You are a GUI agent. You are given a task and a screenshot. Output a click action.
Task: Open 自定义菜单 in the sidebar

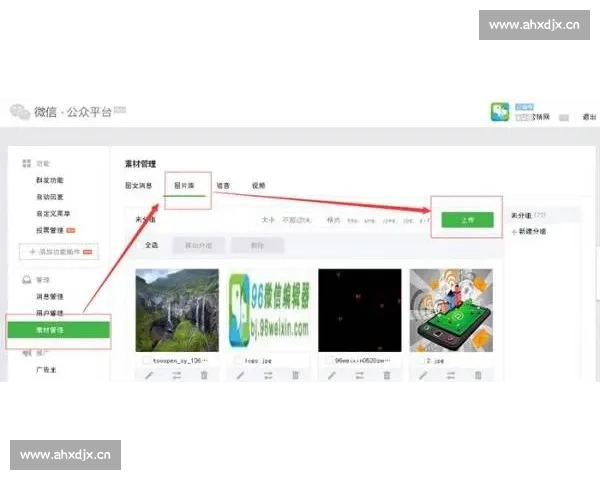click(53, 214)
